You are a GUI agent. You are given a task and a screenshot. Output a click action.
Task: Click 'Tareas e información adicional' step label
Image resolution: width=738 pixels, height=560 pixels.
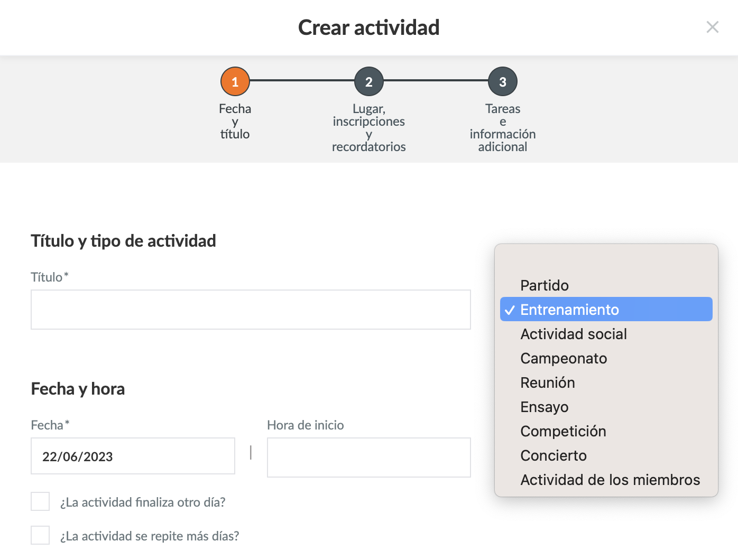click(x=503, y=128)
